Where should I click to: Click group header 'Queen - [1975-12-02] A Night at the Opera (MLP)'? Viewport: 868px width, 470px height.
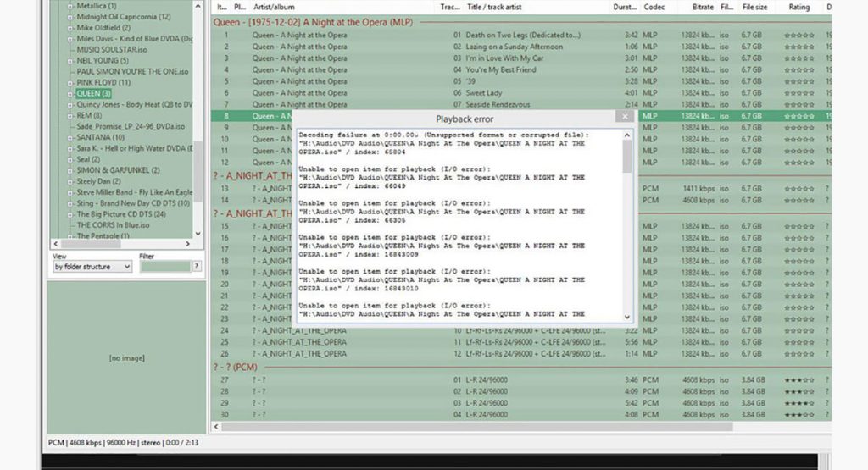[x=313, y=22]
